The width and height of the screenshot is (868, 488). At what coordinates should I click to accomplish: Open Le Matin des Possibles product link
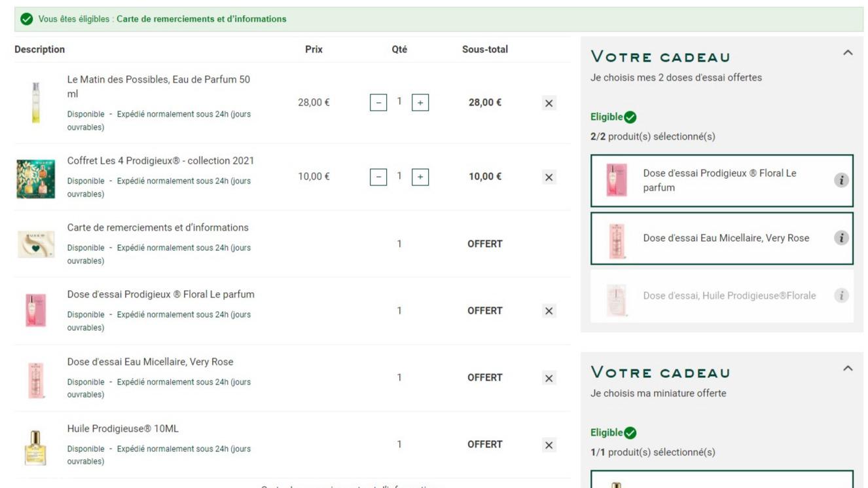[158, 86]
